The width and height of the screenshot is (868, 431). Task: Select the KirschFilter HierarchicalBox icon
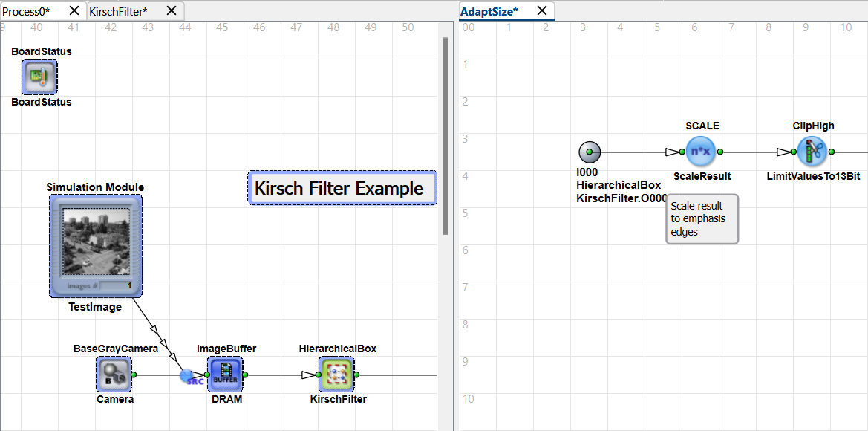(x=337, y=375)
